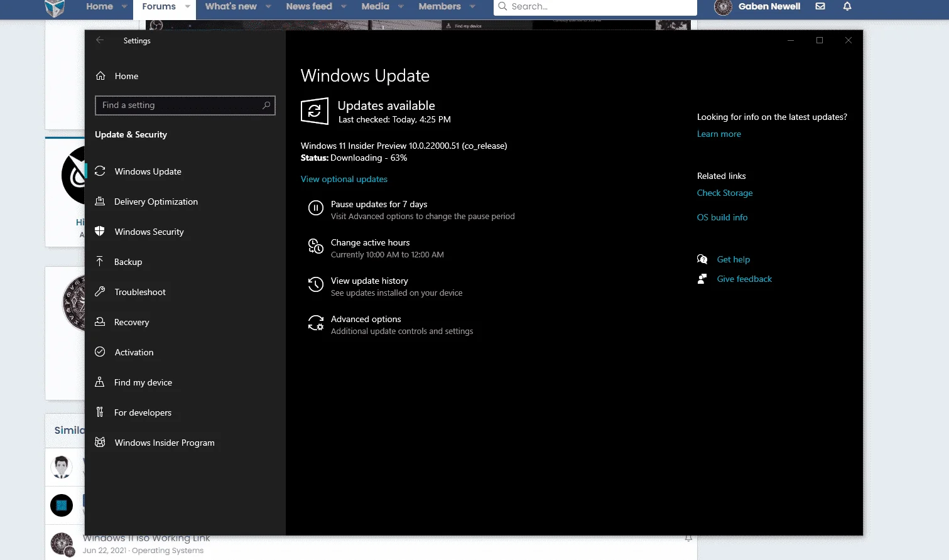Open Find my device label
Image resolution: width=949 pixels, height=560 pixels.
143,382
